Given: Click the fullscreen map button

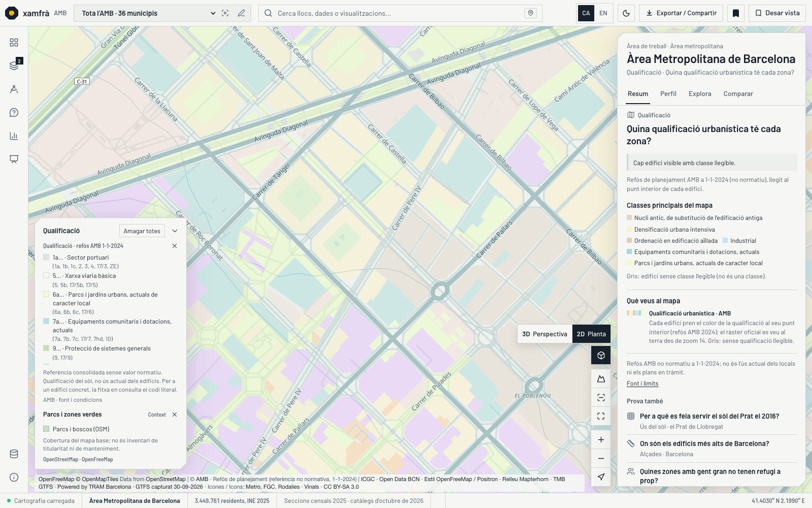Looking at the screenshot, I should tap(601, 416).
